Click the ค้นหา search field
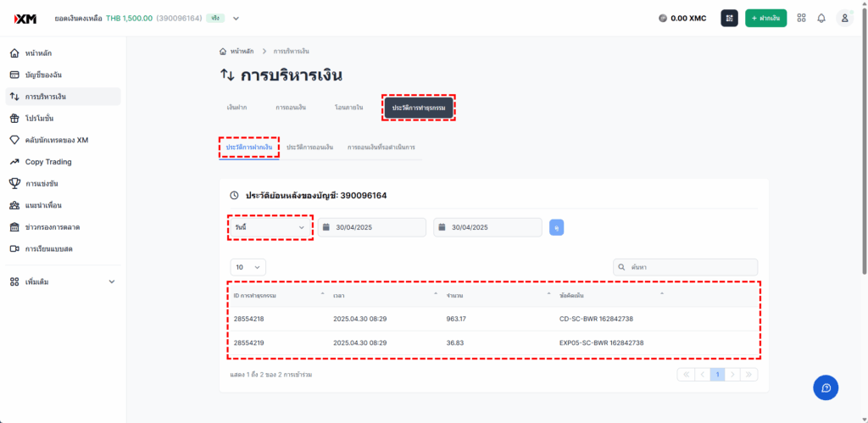This screenshot has height=423, width=868. coord(685,267)
